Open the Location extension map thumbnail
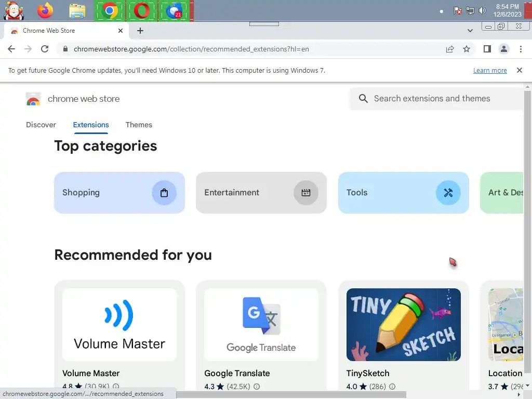 (x=506, y=325)
